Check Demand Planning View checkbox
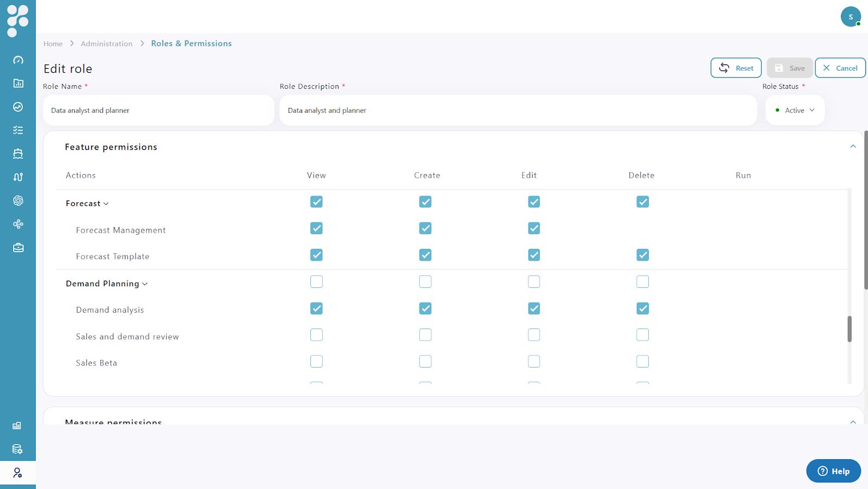This screenshot has width=868, height=489. (316, 282)
